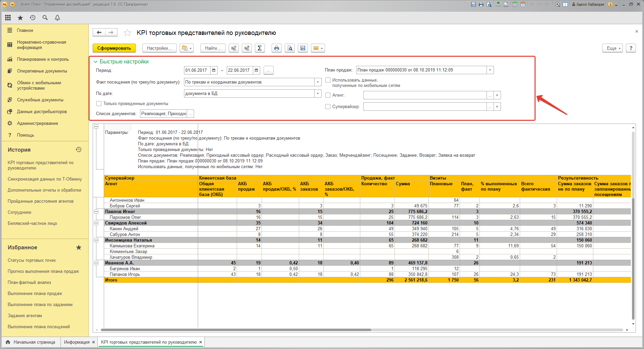This screenshot has height=349, width=644.
Task: Click the star icon beside Избранное
Action: 79,247
